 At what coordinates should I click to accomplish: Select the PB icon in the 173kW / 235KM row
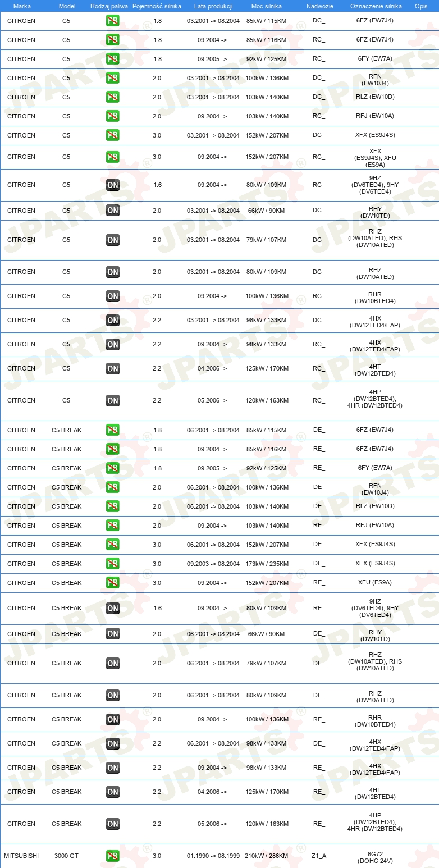[x=112, y=564]
